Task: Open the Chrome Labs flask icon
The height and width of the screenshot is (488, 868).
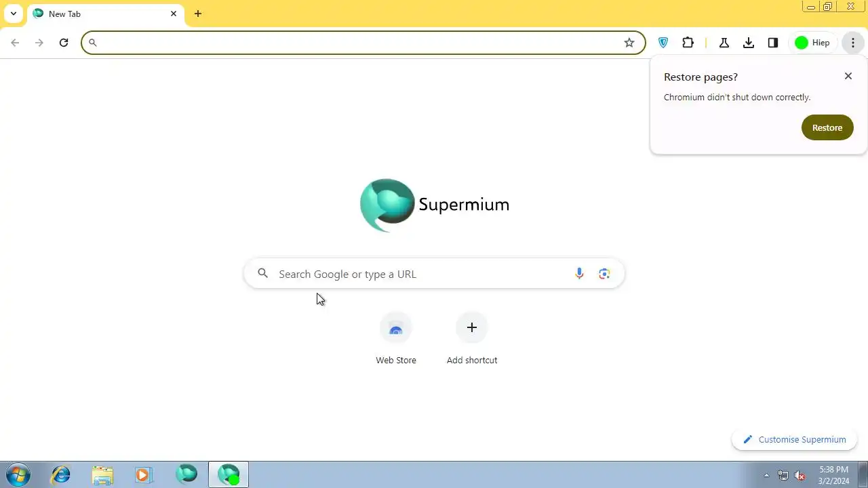Action: (x=724, y=43)
